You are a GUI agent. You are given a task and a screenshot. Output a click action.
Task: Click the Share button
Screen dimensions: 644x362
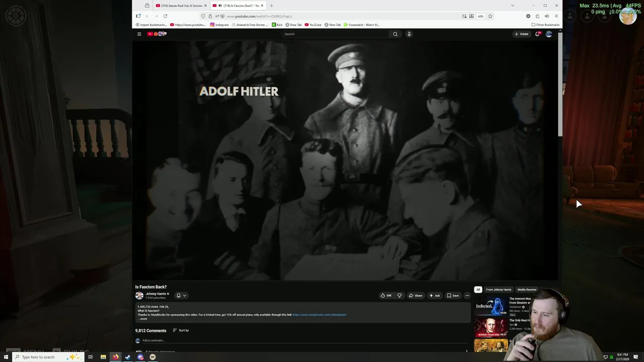[416, 296]
